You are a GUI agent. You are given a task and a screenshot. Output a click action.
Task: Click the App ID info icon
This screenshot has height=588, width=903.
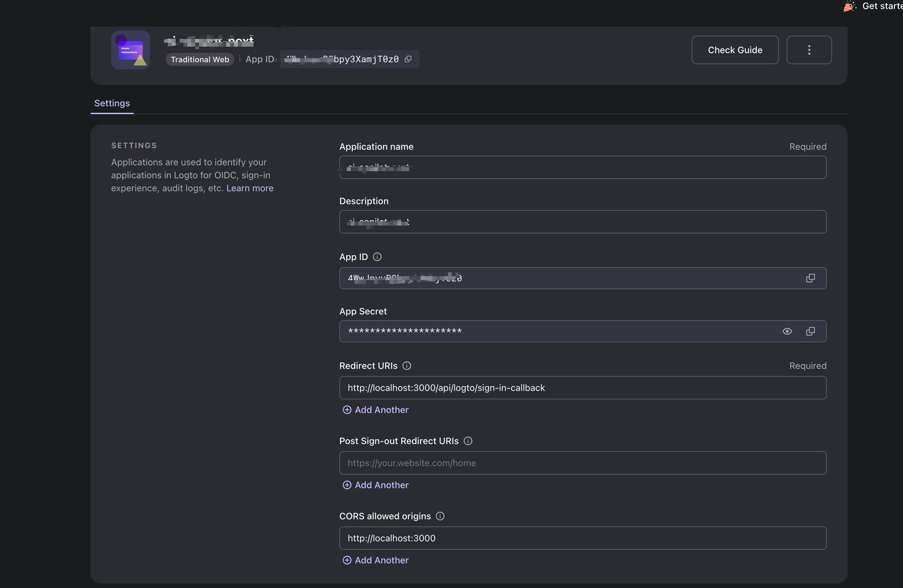pos(377,257)
